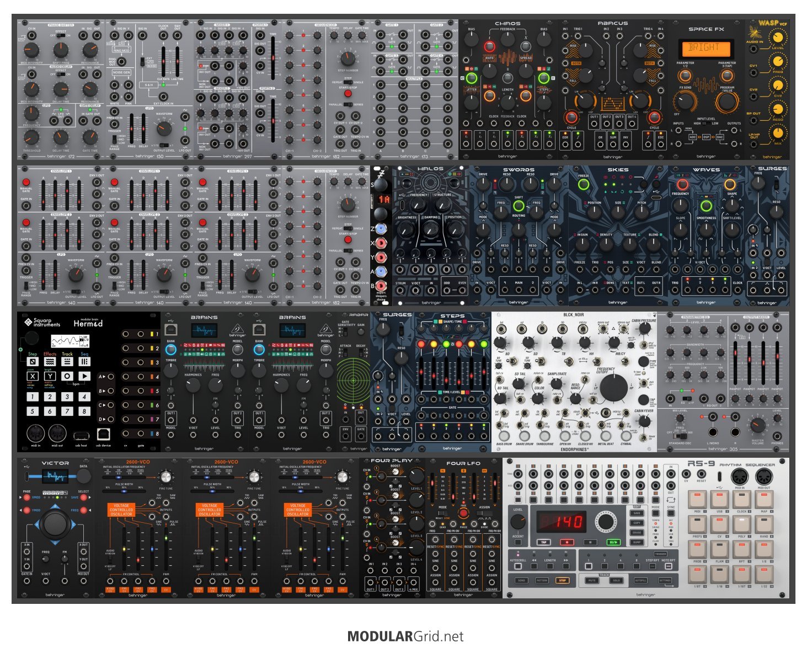Select PATTERN mode on RS-9

click(542, 581)
